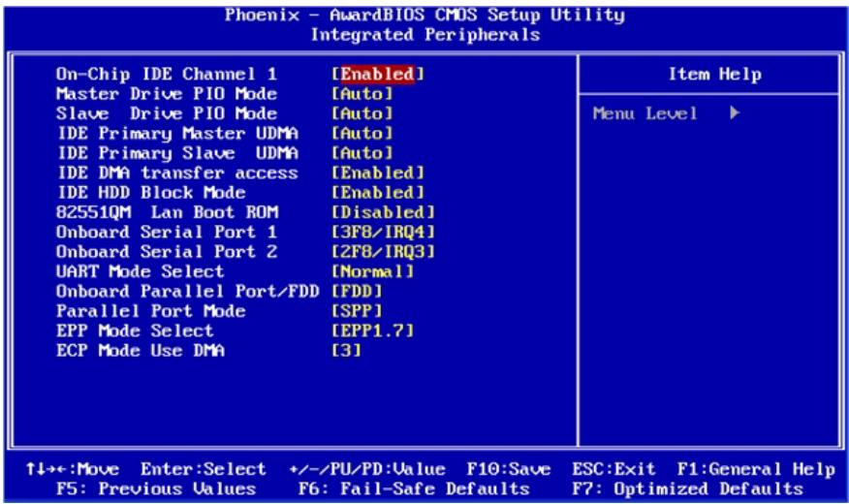Image resolution: width=849 pixels, height=504 pixels.
Task: Open Slave Drive PIO Mode Auto value
Action: tap(362, 113)
